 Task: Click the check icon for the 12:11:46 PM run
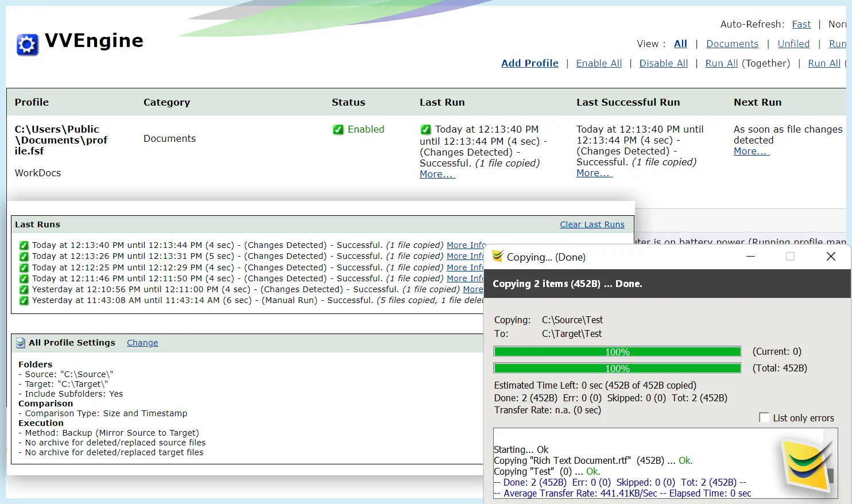(x=24, y=279)
